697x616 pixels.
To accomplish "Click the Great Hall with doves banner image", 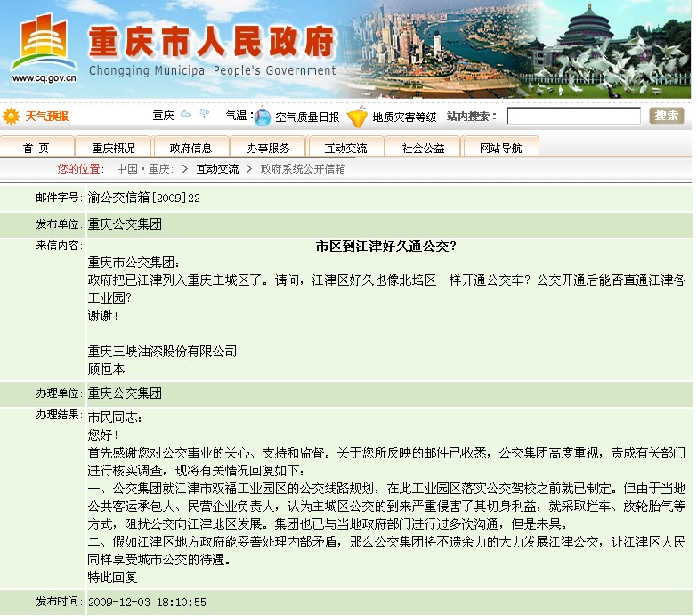I will (x=609, y=49).
